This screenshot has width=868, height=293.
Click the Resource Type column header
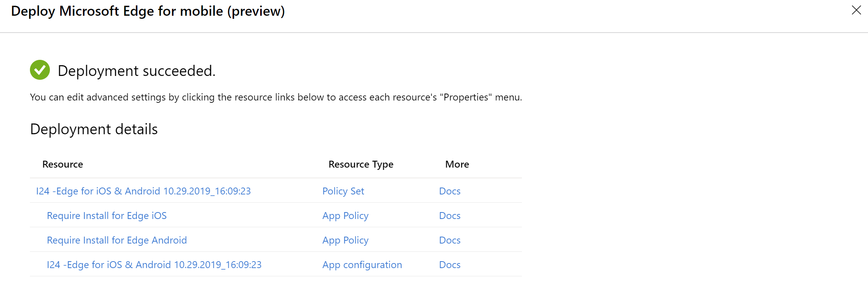point(361,164)
